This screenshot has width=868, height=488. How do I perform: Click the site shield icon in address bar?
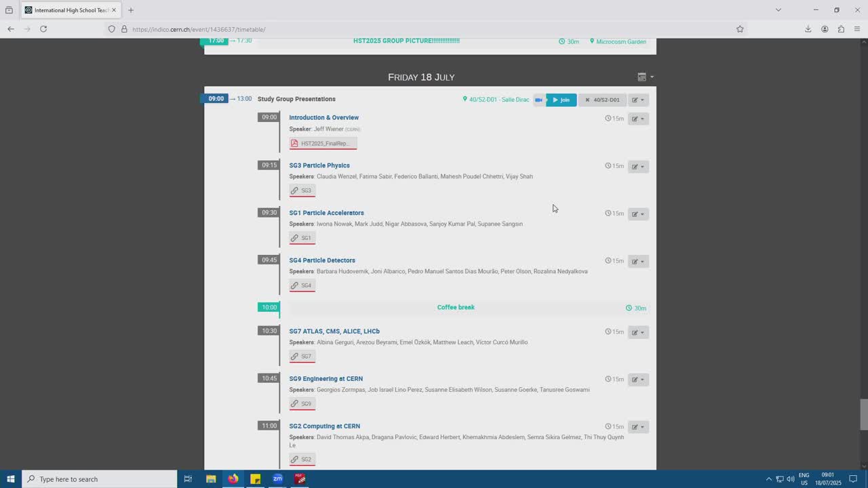[112, 29]
